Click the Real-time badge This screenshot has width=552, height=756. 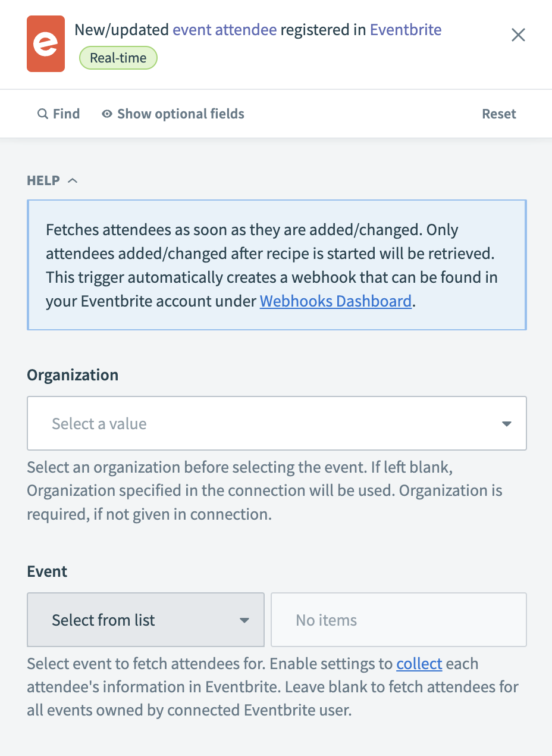point(118,58)
